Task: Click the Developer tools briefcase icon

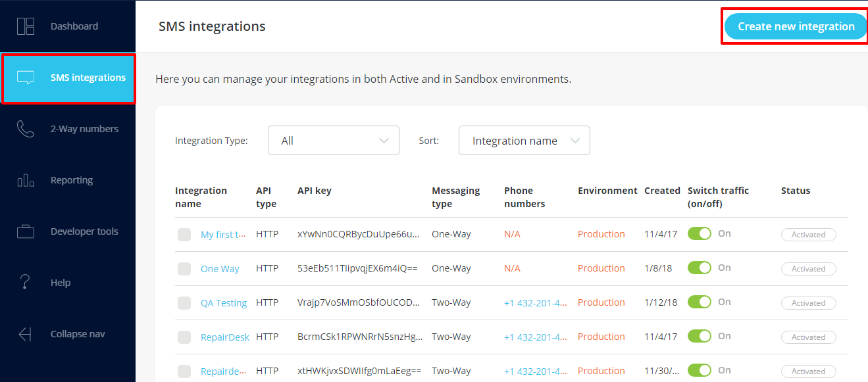Action: point(26,231)
